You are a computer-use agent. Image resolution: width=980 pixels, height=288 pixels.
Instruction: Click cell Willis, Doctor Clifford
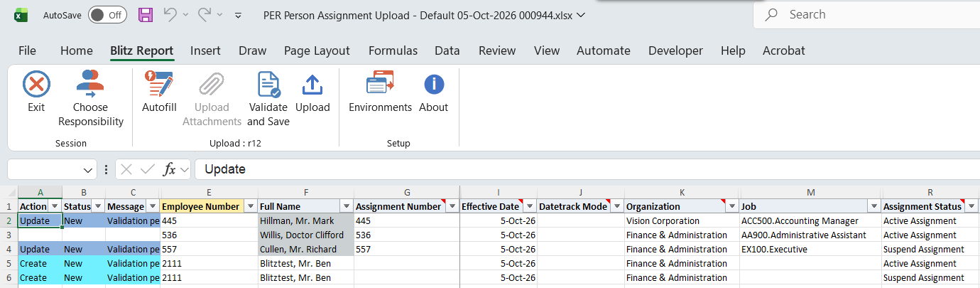[306, 235]
